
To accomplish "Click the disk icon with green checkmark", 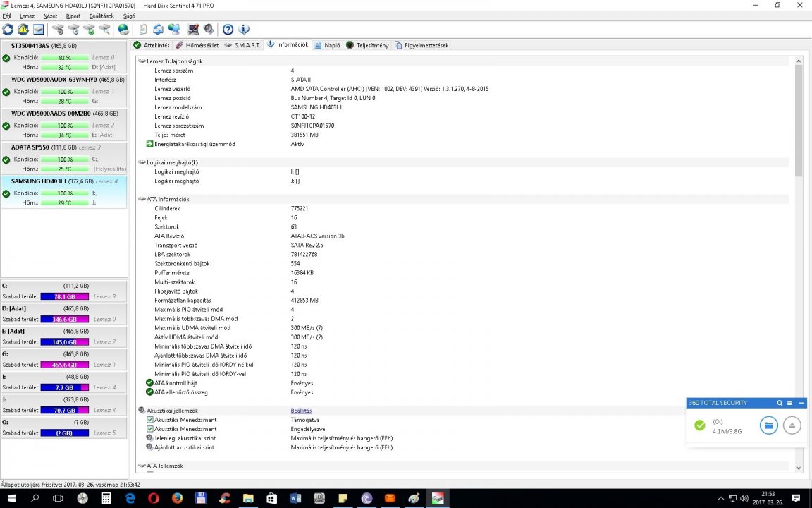I will pos(89,30).
